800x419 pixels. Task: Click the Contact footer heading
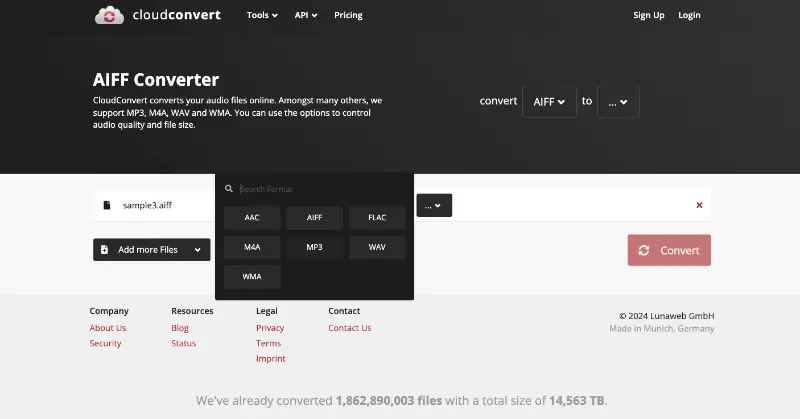tap(344, 311)
